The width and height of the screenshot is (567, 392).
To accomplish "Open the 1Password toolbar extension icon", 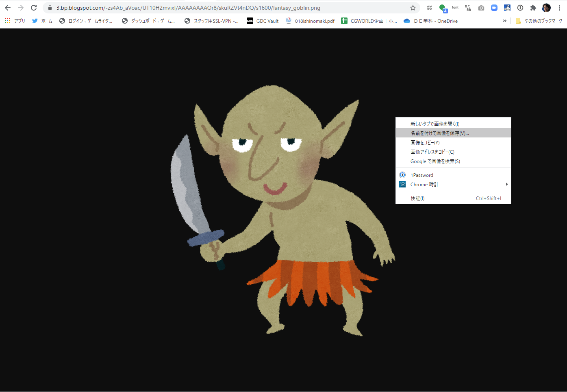I will point(520,8).
